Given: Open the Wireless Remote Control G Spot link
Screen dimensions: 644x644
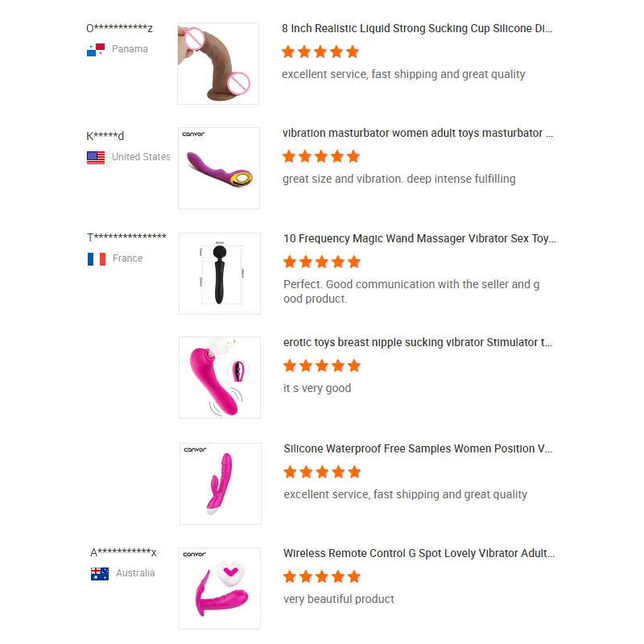Looking at the screenshot, I should 419,553.
